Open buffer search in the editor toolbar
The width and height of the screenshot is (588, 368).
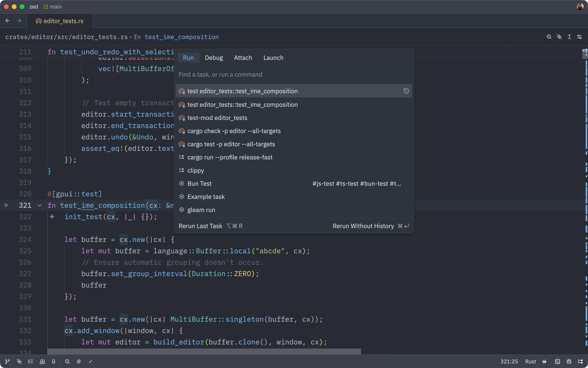point(549,37)
